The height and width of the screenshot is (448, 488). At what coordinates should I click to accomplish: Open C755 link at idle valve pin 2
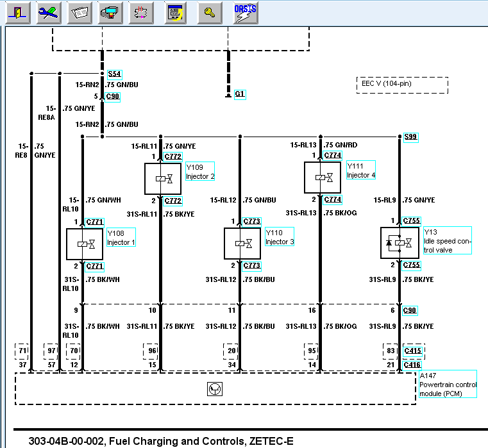412,265
